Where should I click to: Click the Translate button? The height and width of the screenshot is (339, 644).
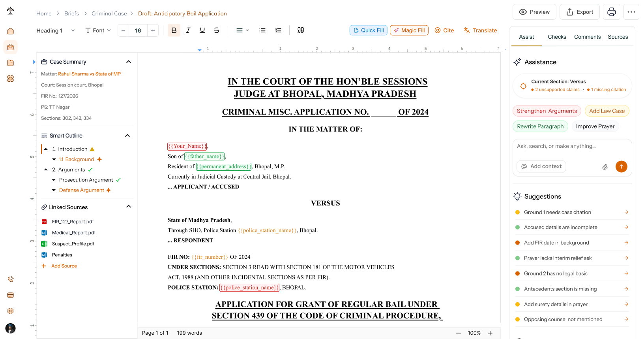[481, 30]
